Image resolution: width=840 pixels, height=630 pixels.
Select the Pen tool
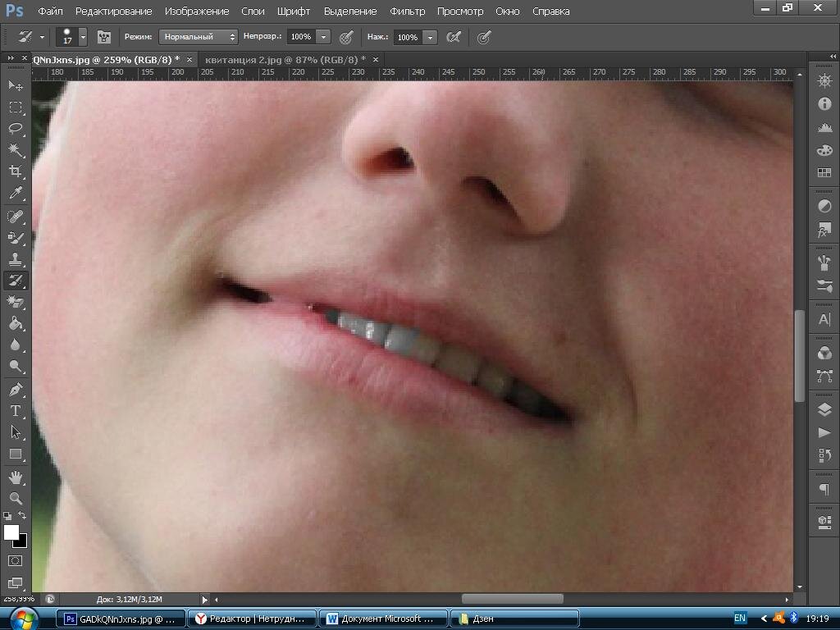click(x=16, y=390)
